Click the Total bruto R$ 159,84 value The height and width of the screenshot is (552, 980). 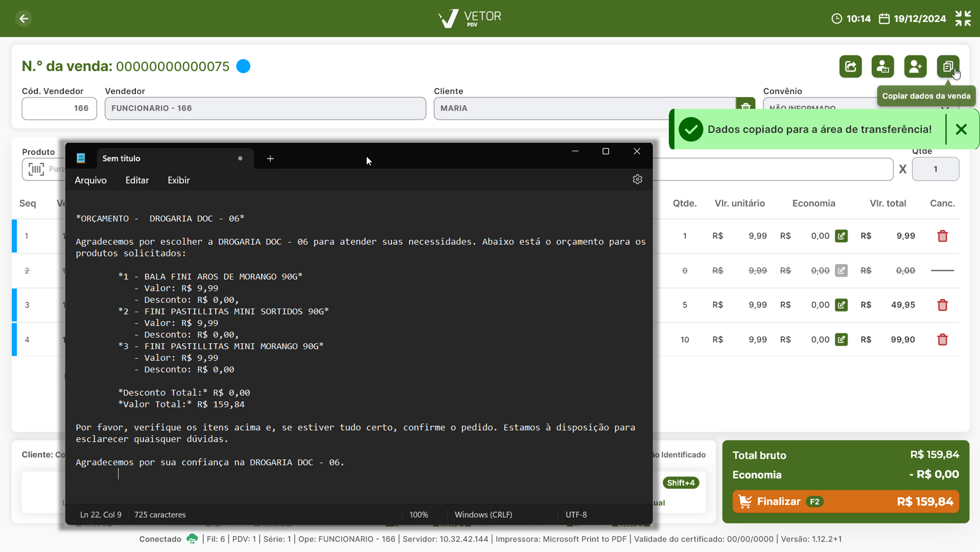tap(934, 455)
